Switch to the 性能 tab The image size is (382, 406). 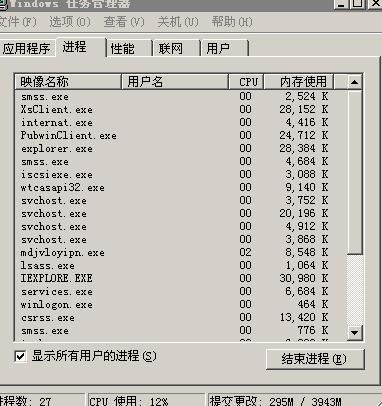click(x=129, y=49)
